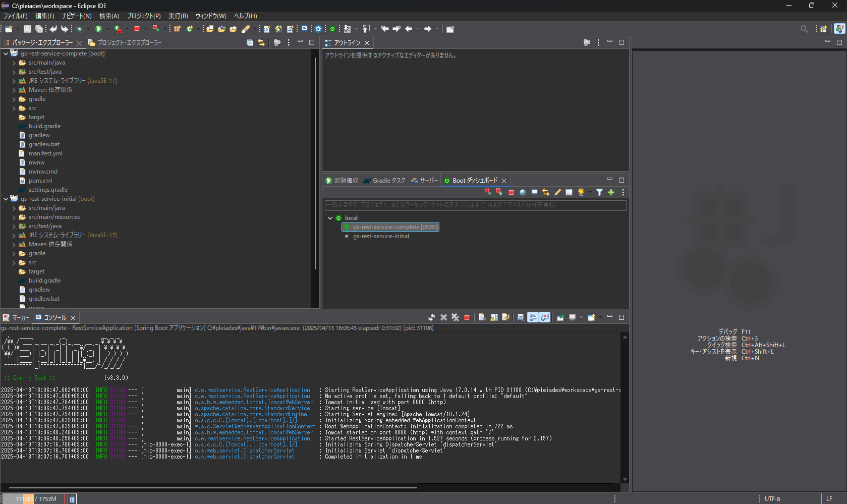Click the green Run icon in main toolbar

99,29
